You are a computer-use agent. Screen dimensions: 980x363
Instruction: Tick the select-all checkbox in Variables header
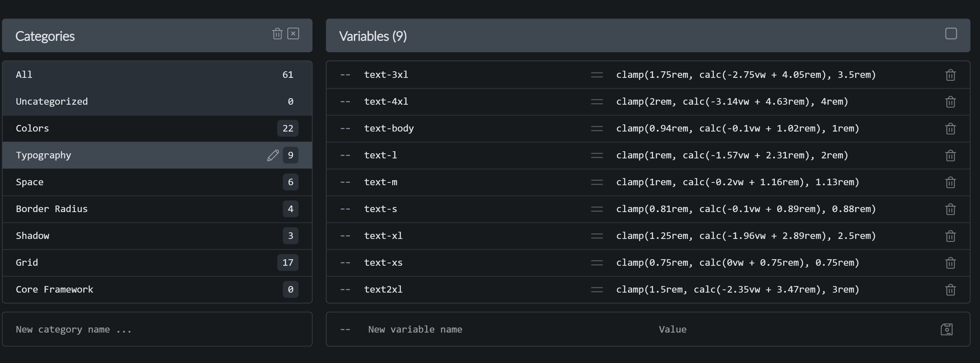951,34
